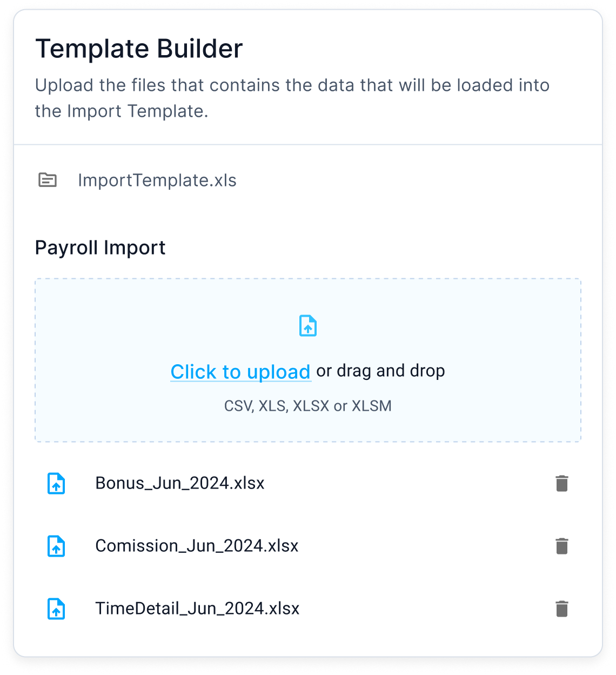Click the folder icon beside ImportTemplate.xls
Screen dimensions: 616x675
click(x=49, y=181)
